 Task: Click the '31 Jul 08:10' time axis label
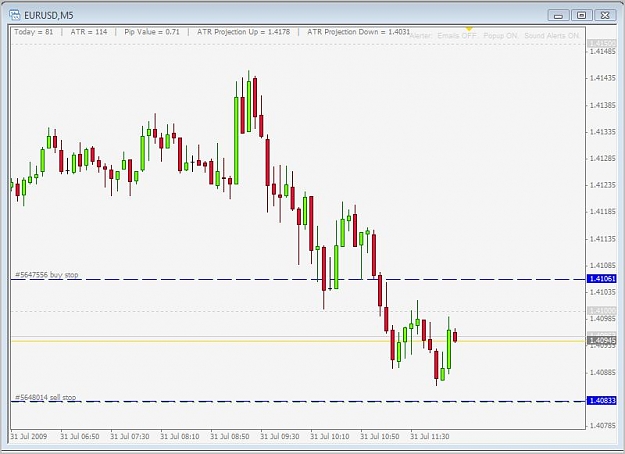click(x=180, y=436)
